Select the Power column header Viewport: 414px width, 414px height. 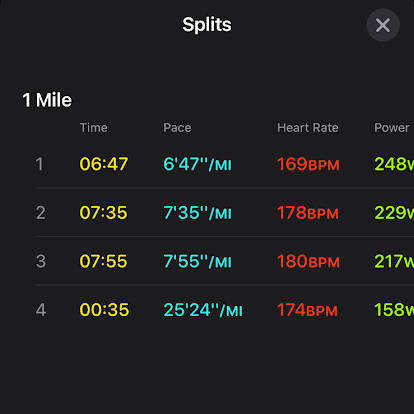tap(392, 128)
